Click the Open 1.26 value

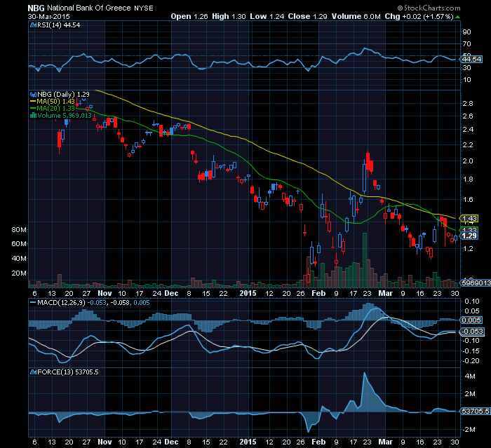[189, 16]
